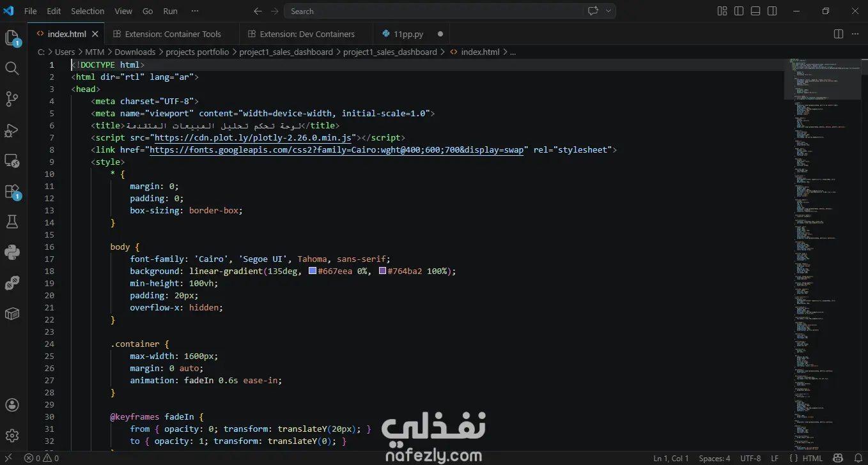Click the plotly CDN script URL
The image size is (868, 465).
coord(253,137)
